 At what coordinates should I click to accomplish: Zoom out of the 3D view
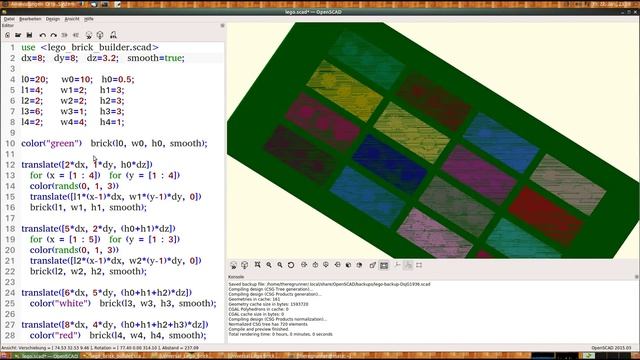[280, 265]
